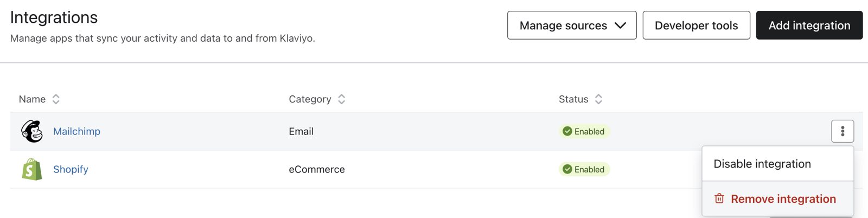Image resolution: width=868 pixels, height=218 pixels.
Task: Open Developer tools
Action: (x=696, y=25)
